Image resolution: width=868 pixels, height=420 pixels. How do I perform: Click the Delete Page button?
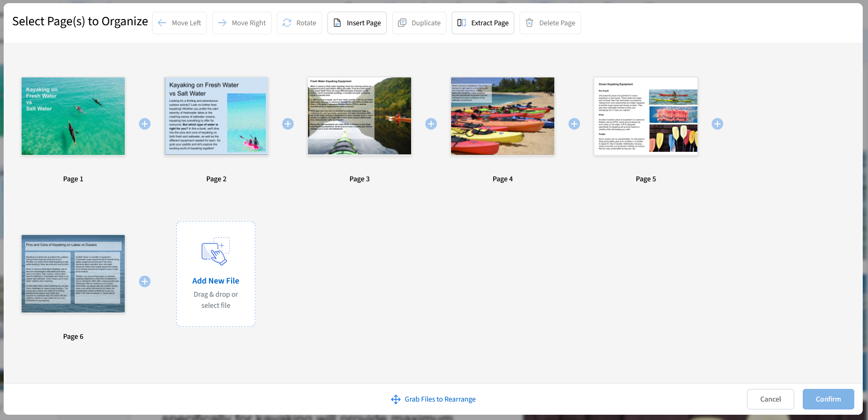pos(550,23)
